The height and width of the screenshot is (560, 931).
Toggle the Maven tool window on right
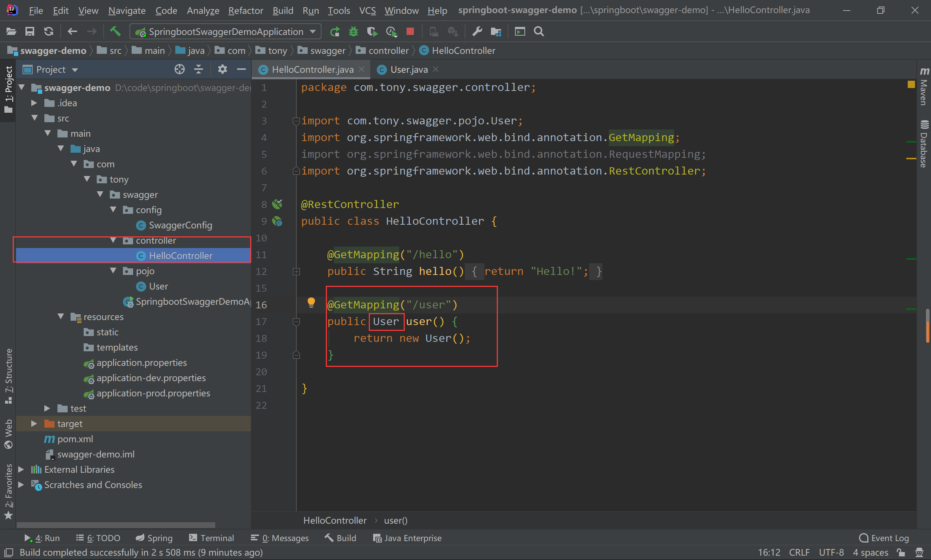(924, 88)
